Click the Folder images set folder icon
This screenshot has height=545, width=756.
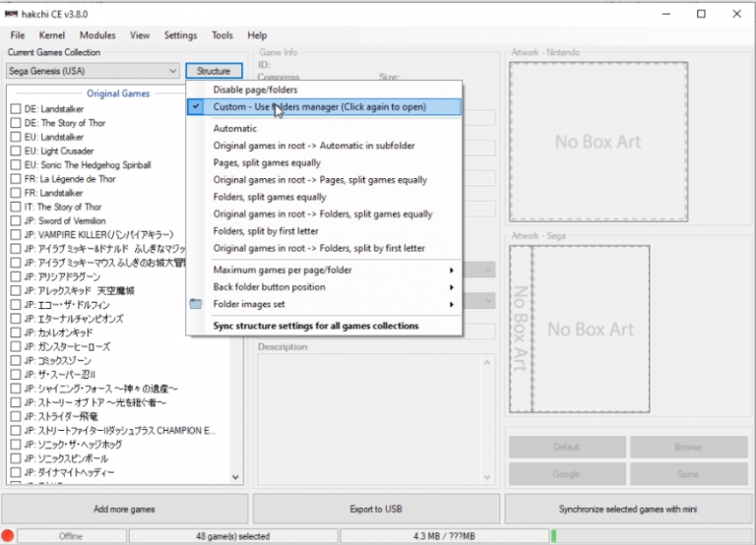[195, 304]
